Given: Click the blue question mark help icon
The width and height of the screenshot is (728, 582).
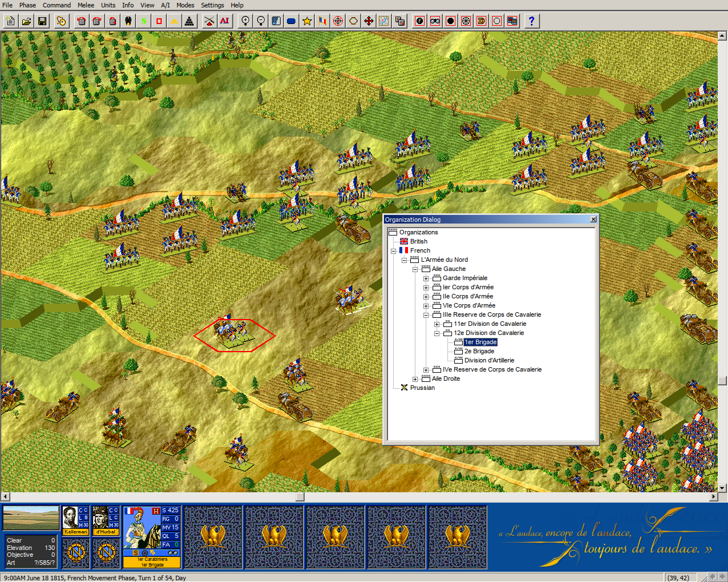Looking at the screenshot, I should tap(531, 21).
